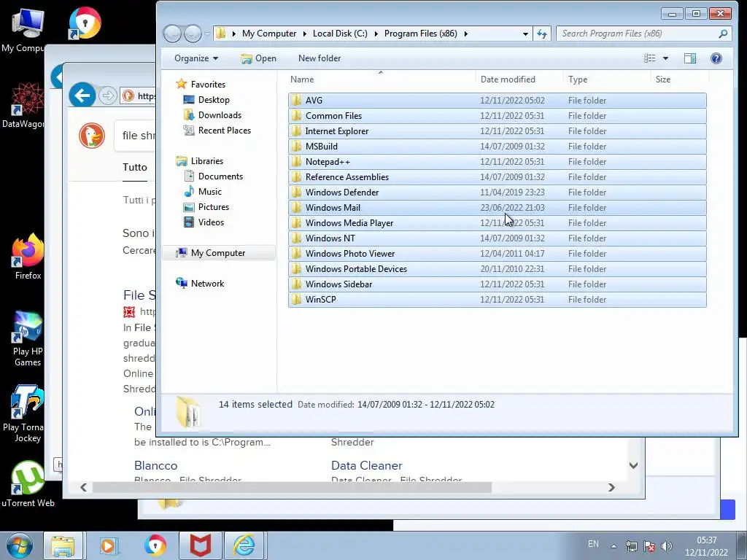Open the Organize menu
The height and width of the screenshot is (560, 747).
196,58
